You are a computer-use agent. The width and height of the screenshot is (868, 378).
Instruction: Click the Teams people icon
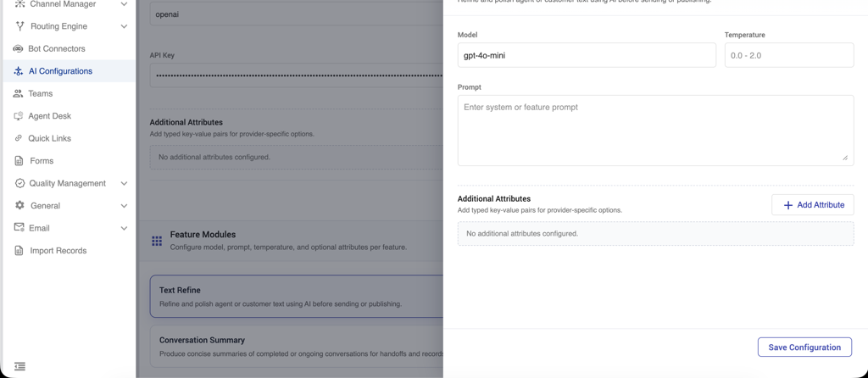point(18,93)
